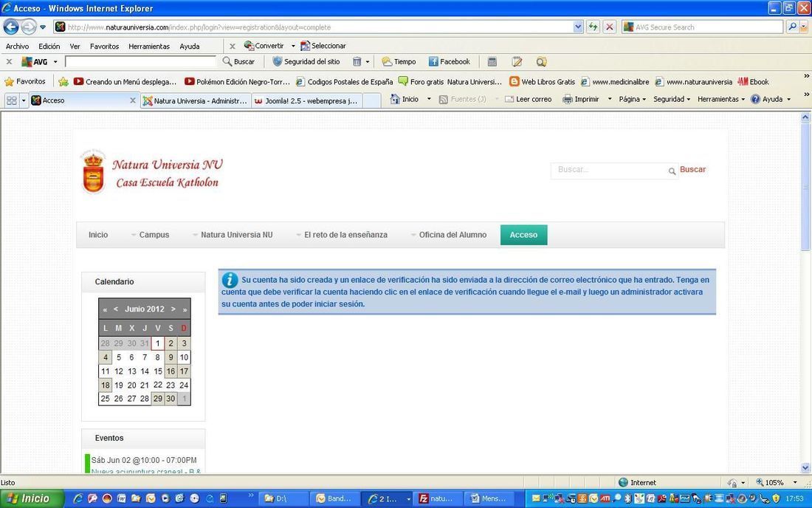Open the Herramientas command bar dropdown
This screenshot has height=508, width=812.
[721, 99]
